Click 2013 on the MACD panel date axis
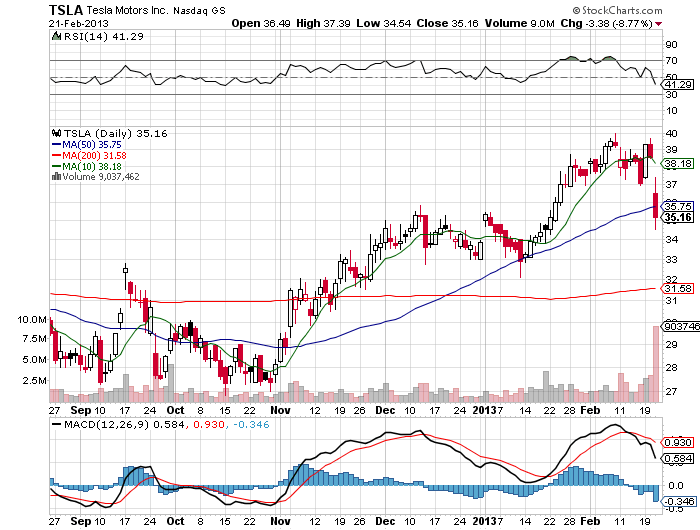The height and width of the screenshot is (530, 700). click(485, 521)
